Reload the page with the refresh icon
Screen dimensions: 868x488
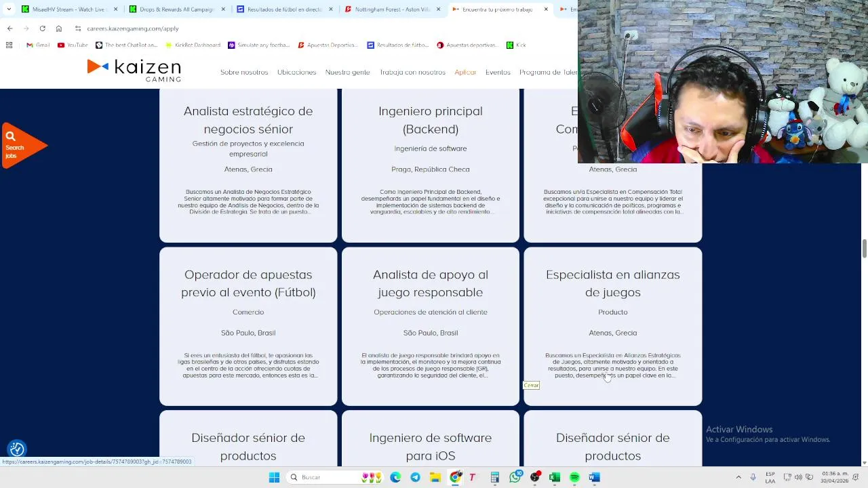click(42, 28)
